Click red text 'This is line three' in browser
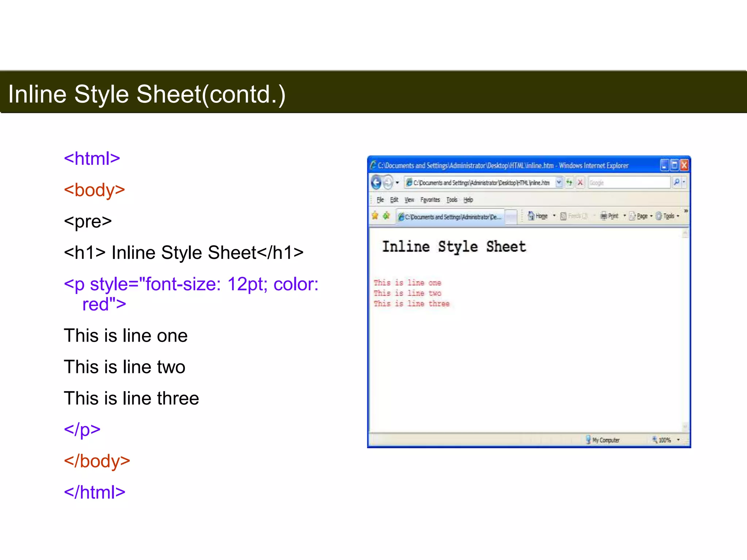 (x=411, y=304)
